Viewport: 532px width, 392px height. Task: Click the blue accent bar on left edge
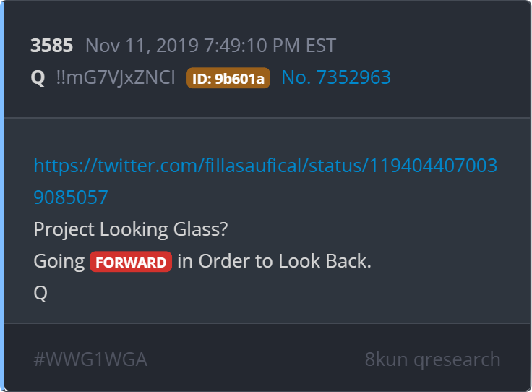point(2,196)
